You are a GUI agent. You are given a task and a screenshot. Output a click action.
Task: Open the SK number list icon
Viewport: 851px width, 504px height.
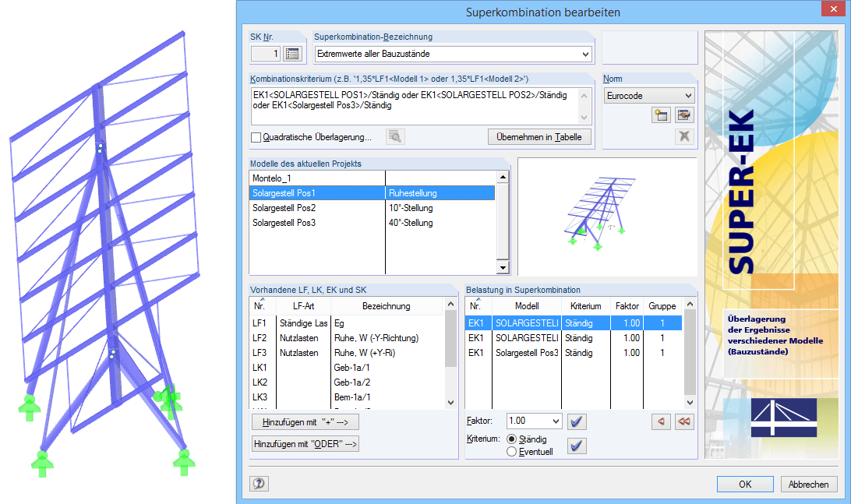[292, 54]
